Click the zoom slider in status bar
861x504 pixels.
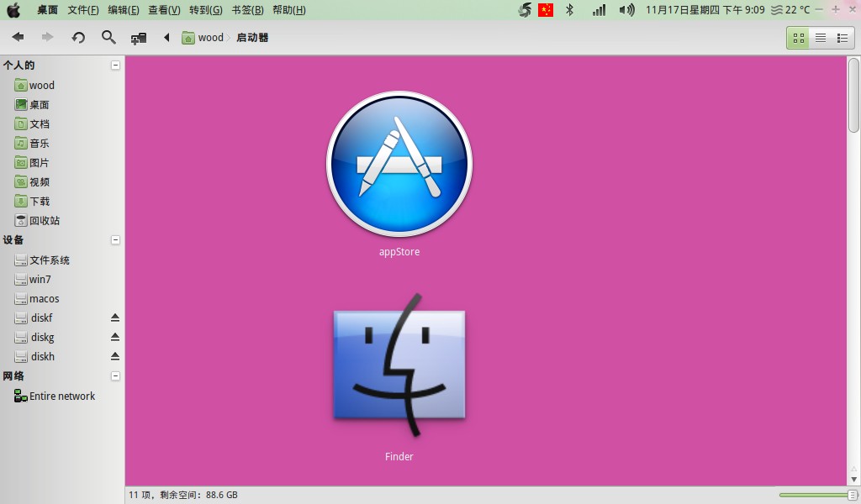817,496
